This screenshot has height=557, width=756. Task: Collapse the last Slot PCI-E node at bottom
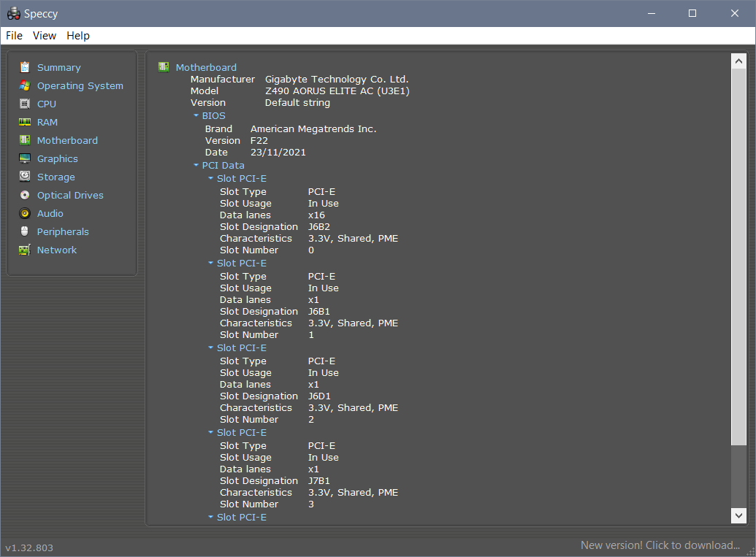tap(210, 517)
